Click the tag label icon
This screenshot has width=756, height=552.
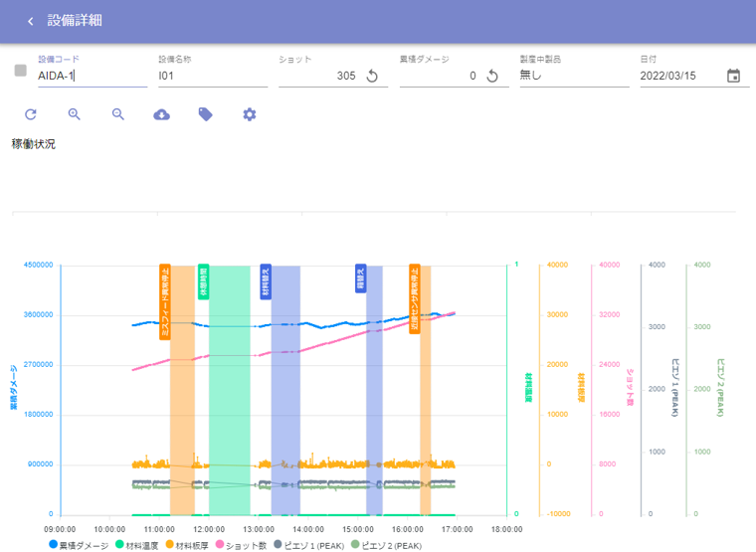[x=205, y=114]
